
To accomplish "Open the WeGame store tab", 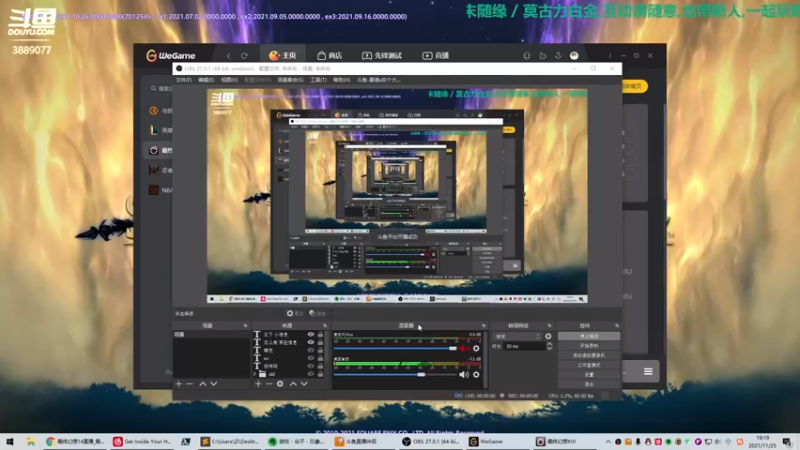I will click(x=330, y=55).
